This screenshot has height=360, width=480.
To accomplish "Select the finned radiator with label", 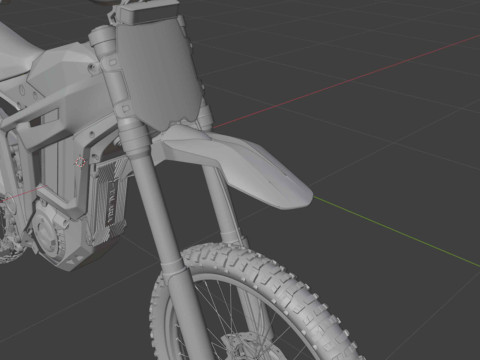I will (108, 200).
